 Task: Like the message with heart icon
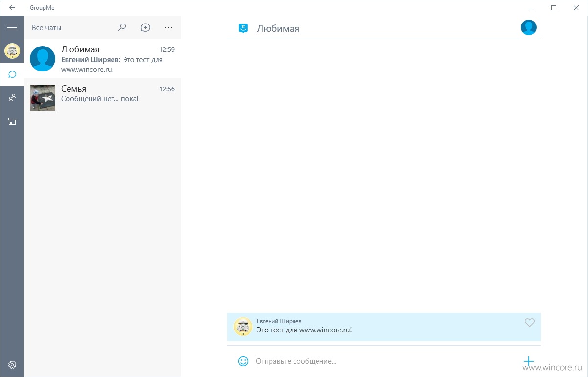click(x=529, y=323)
